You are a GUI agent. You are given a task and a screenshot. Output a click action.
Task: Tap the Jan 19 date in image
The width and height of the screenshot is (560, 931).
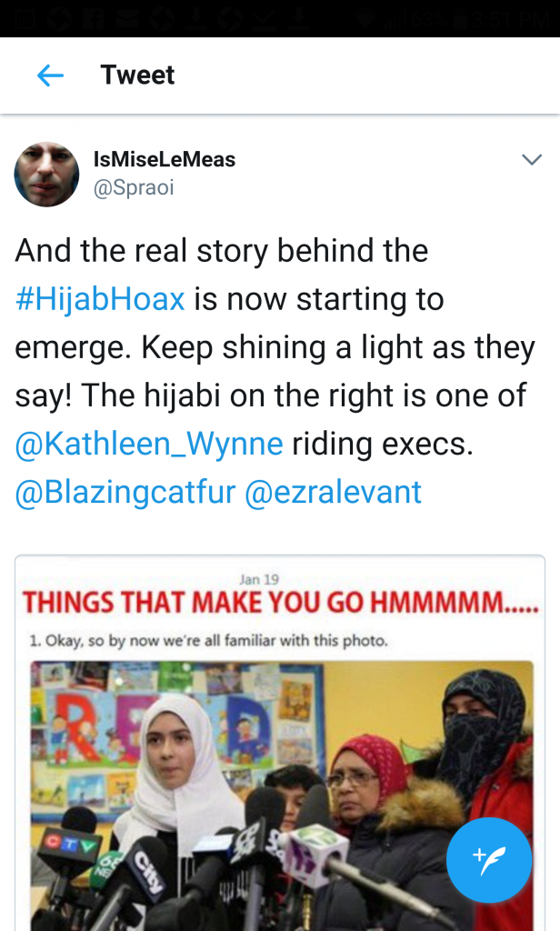pyautogui.click(x=258, y=579)
